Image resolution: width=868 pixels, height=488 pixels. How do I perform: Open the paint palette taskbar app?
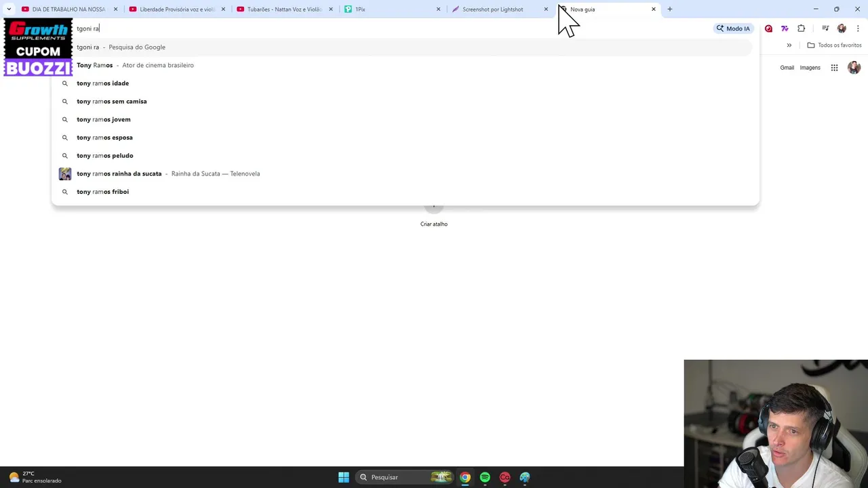[x=525, y=477]
